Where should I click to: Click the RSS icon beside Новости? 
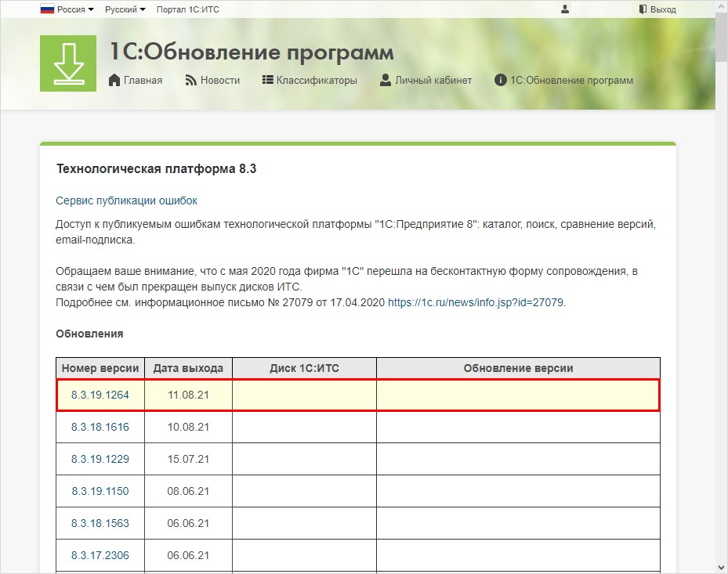(191, 81)
